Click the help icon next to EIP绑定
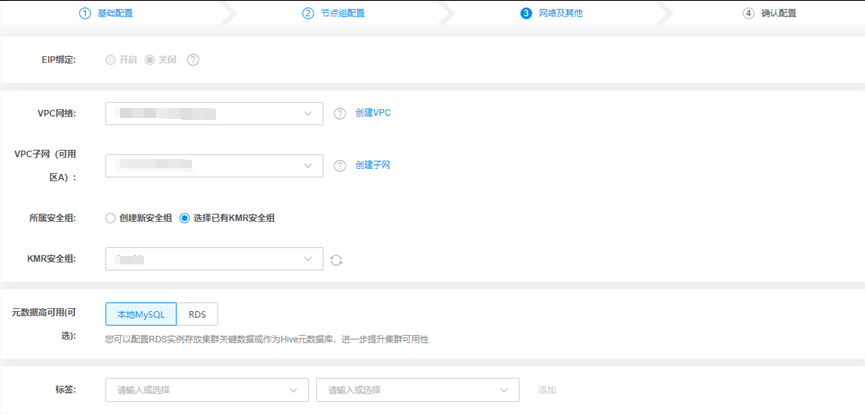The height and width of the screenshot is (414, 865). coord(193,60)
